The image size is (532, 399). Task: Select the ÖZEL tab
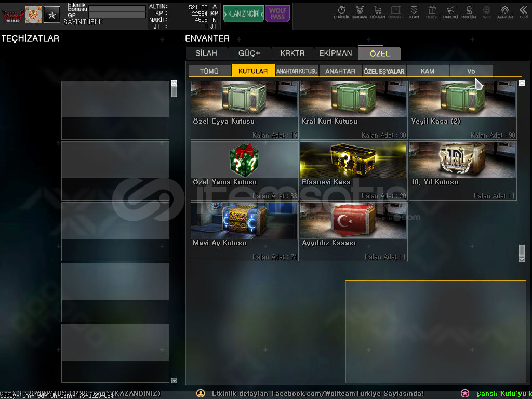point(379,54)
